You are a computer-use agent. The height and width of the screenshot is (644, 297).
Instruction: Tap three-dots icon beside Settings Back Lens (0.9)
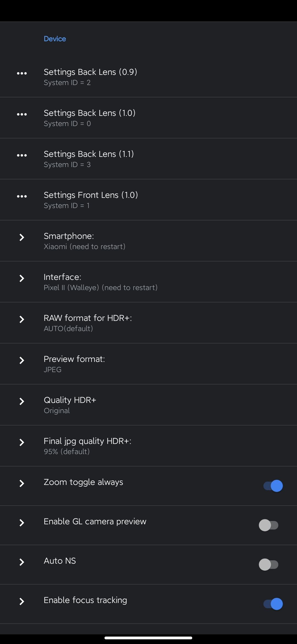tap(22, 73)
